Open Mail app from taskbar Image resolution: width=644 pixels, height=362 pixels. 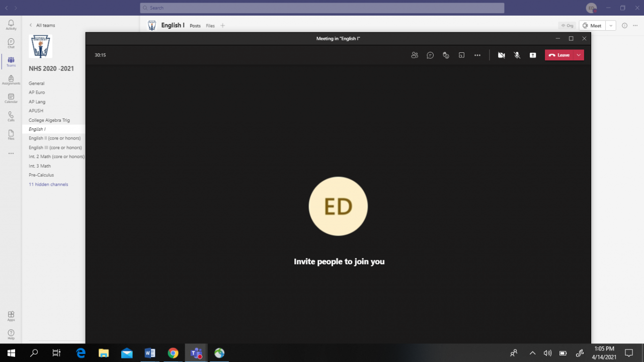127,353
